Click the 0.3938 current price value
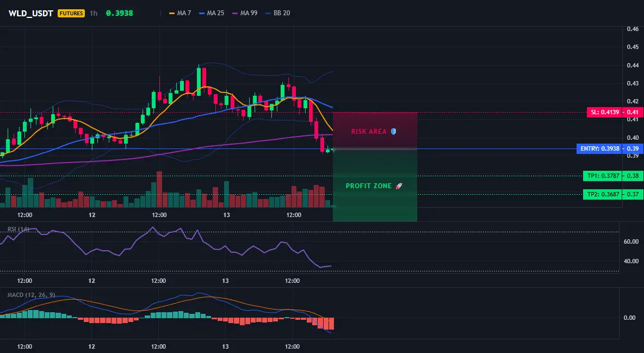This screenshot has height=353, width=644. coord(120,13)
